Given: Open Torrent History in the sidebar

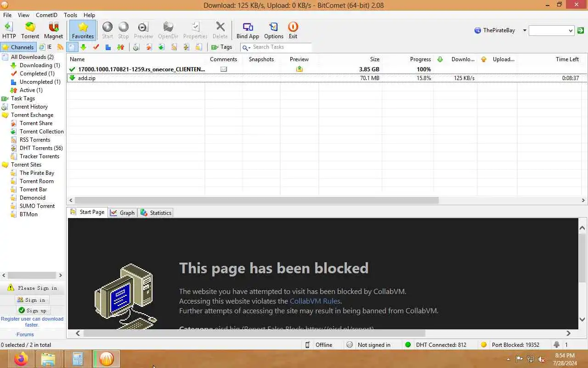Looking at the screenshot, I should (x=29, y=107).
